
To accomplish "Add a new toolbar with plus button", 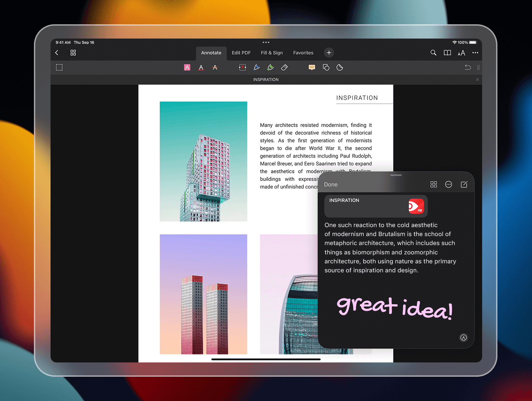I will click(329, 53).
